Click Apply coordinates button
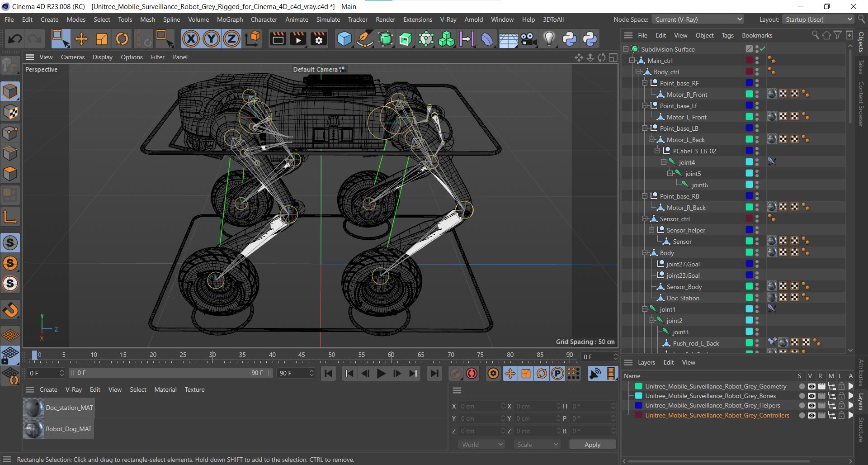 [592, 445]
